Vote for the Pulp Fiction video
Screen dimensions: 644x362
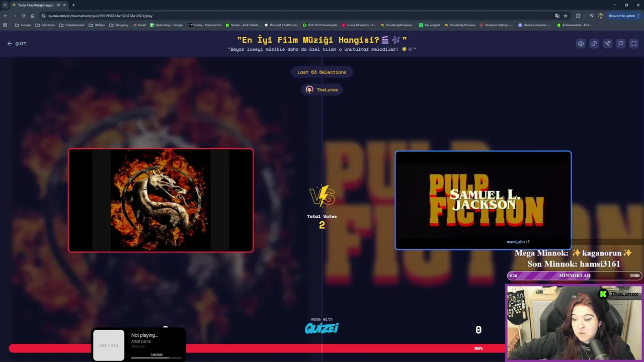pos(483,200)
